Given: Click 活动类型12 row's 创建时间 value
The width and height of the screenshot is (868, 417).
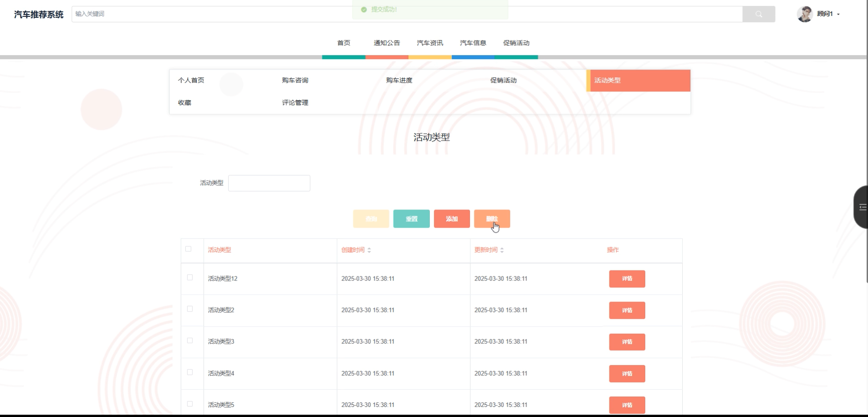Looking at the screenshot, I should tap(368, 279).
